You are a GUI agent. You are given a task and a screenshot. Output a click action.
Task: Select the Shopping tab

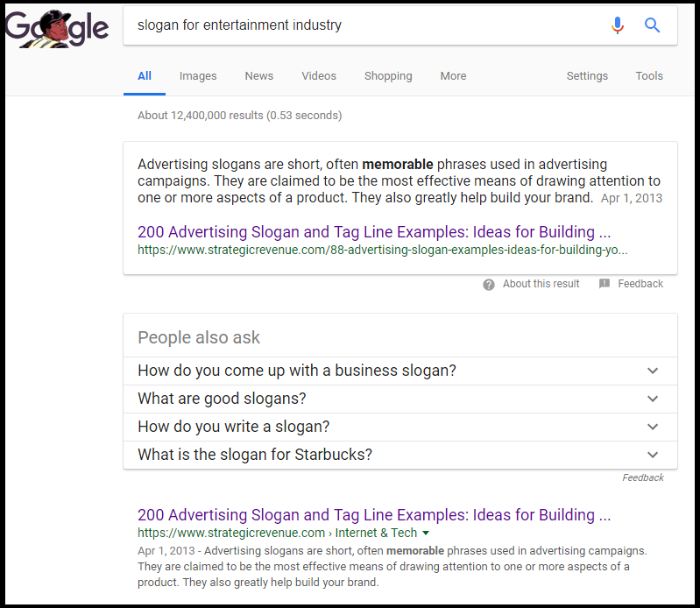point(388,76)
